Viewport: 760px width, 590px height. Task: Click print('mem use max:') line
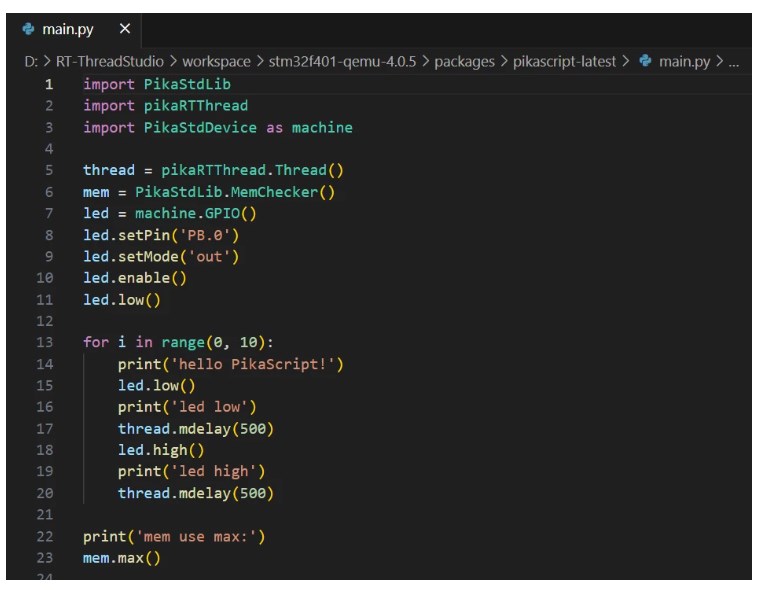point(174,537)
